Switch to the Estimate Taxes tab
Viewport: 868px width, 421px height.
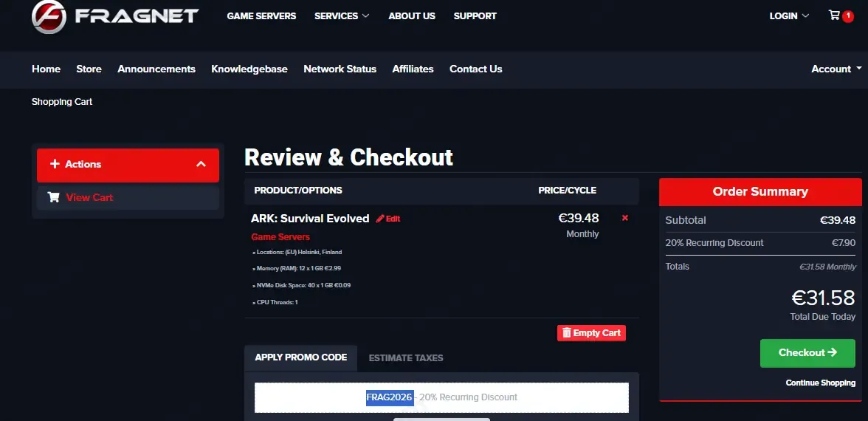[406, 357]
